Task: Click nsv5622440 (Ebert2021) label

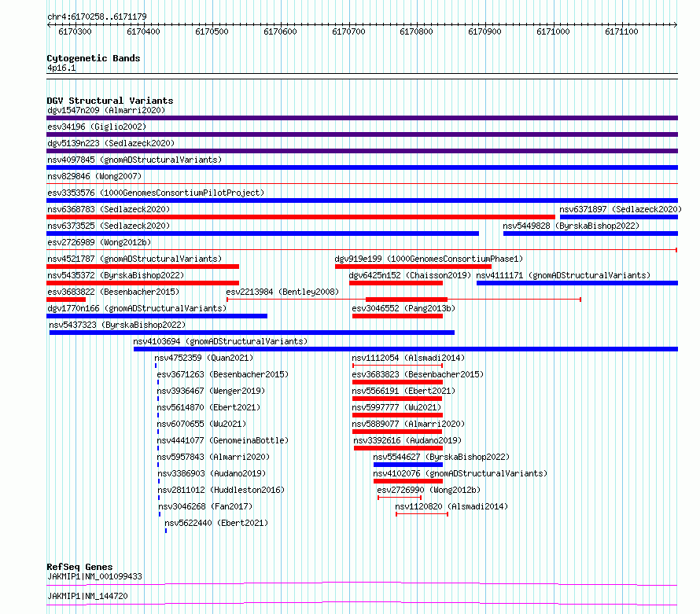Action: [216, 523]
